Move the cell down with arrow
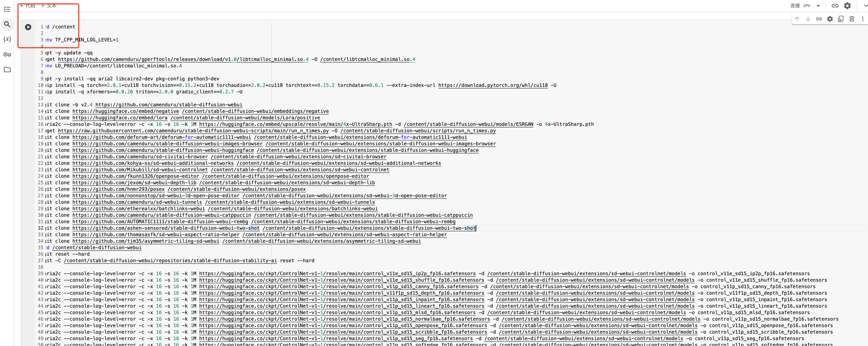Viewport: 868px width, 346px height. click(x=808, y=19)
